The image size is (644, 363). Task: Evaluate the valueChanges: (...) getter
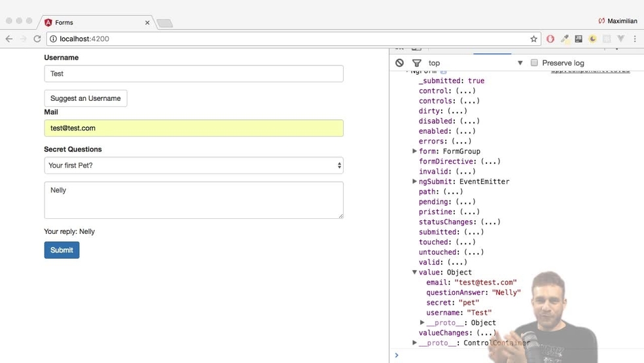pos(486,333)
